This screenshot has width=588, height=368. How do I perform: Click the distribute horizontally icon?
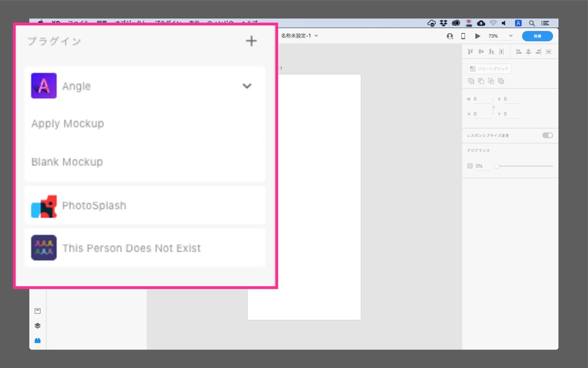point(501,51)
